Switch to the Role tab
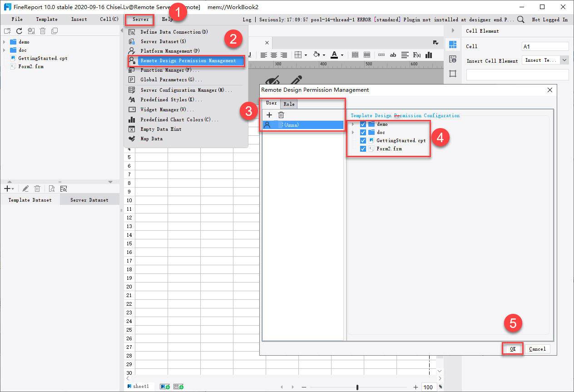The height and width of the screenshot is (392, 574). click(x=289, y=104)
